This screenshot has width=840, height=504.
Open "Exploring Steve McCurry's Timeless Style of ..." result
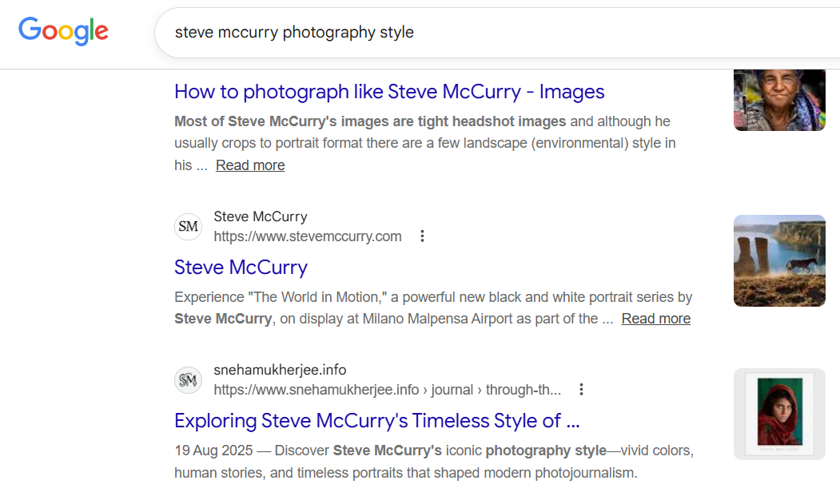[376, 421]
